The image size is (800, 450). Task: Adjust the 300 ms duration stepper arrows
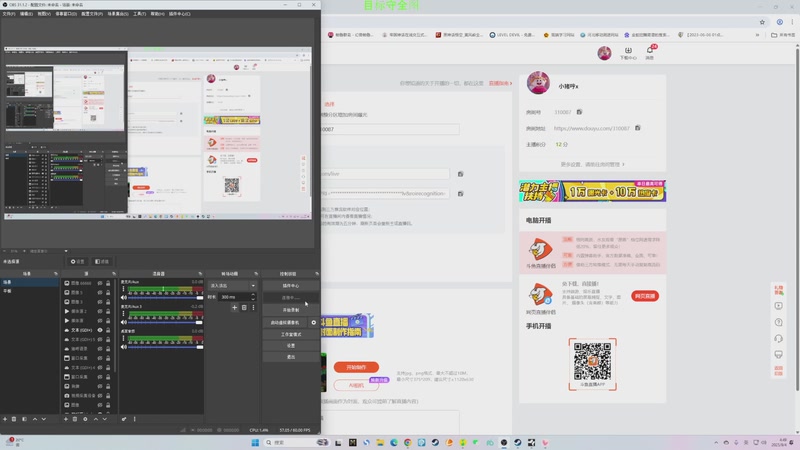click(253, 296)
